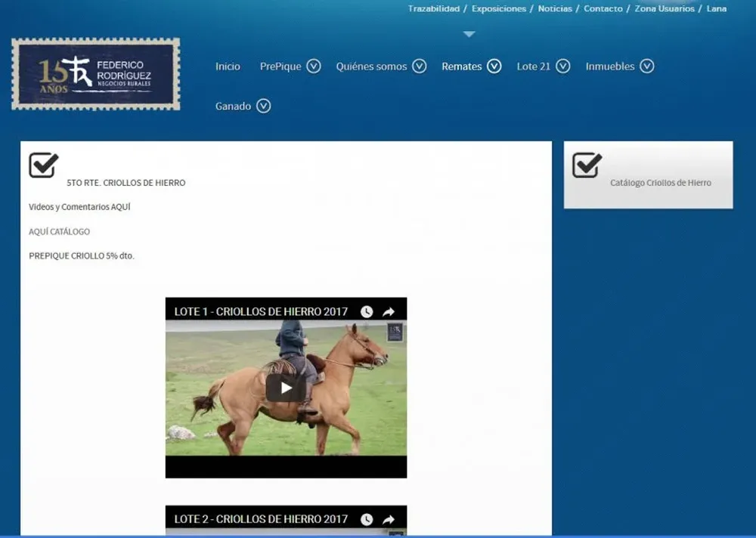Open the Contacto link in top bar
756x538 pixels.
(x=603, y=9)
